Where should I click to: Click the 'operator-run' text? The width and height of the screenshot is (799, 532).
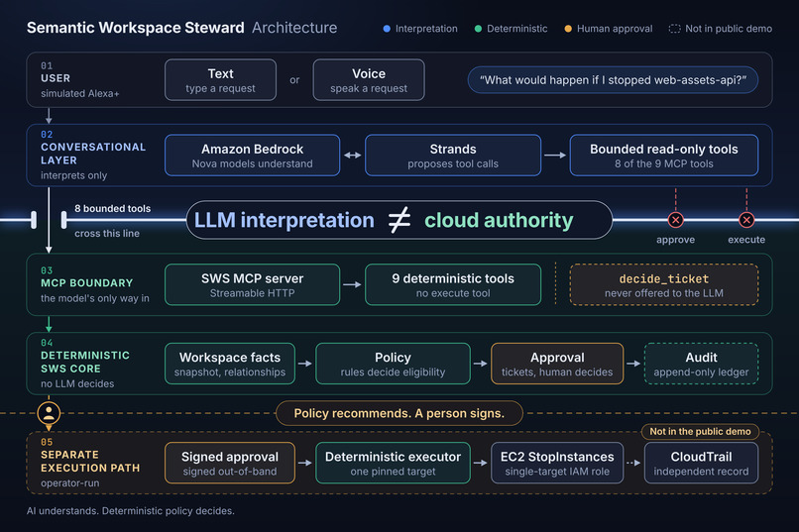pyautogui.click(x=69, y=482)
